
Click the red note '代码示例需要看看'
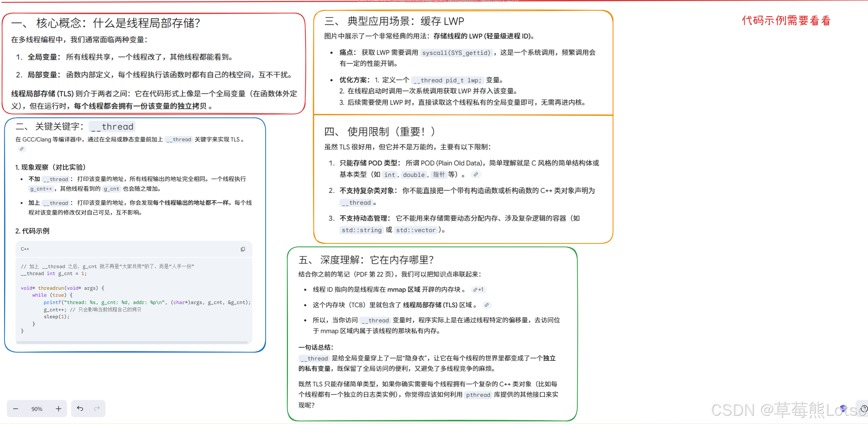786,21
